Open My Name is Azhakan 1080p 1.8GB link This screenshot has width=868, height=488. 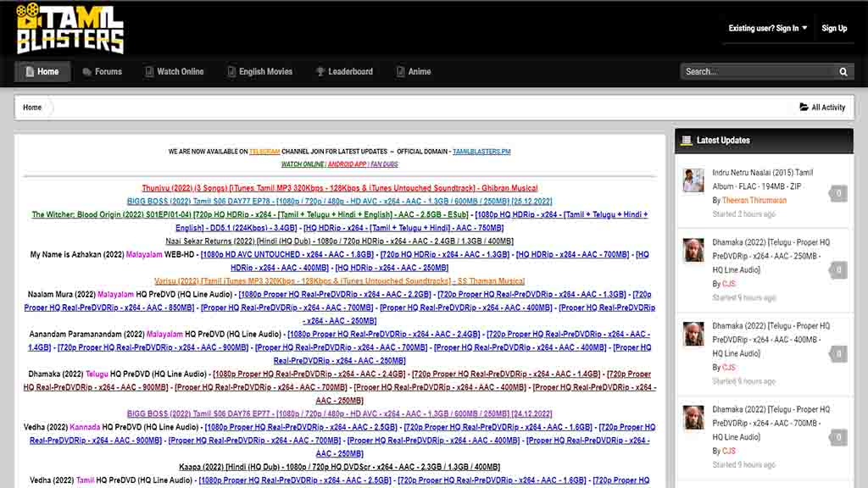[x=287, y=254]
